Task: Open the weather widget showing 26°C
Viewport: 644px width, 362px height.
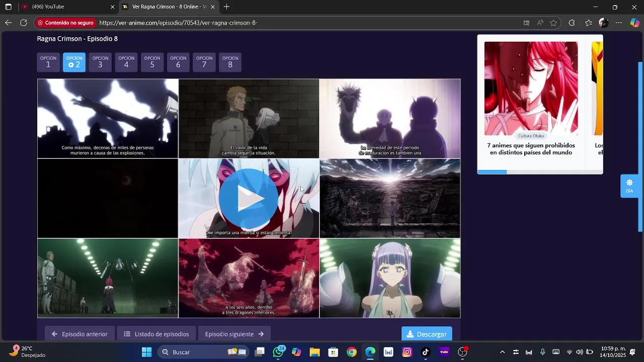Action: [x=28, y=351]
